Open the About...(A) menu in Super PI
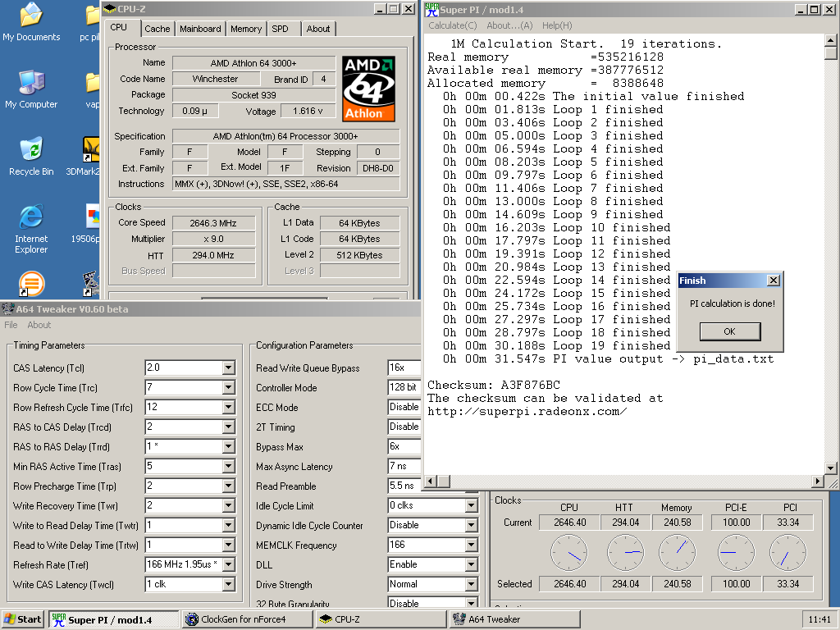Screen dimensions: 840x630 click(509, 25)
